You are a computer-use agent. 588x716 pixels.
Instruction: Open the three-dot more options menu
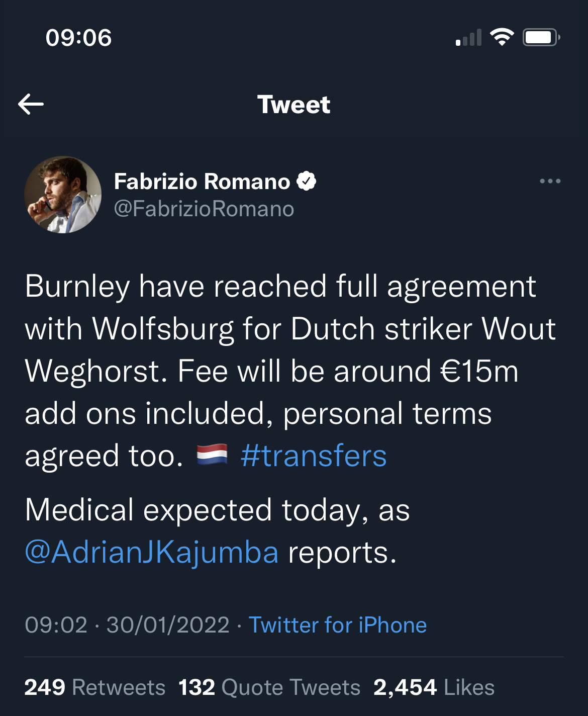point(550,181)
